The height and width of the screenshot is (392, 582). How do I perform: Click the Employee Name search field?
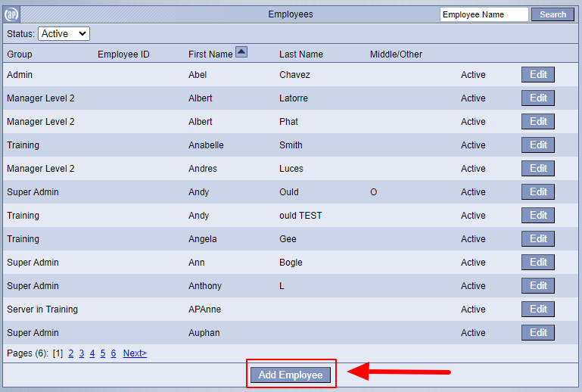(484, 14)
